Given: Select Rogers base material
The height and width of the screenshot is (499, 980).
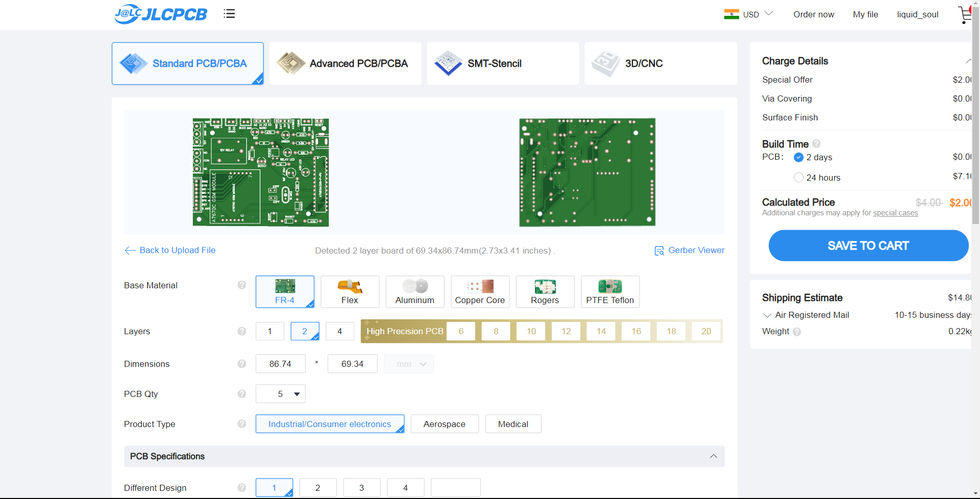Looking at the screenshot, I should 545,292.
